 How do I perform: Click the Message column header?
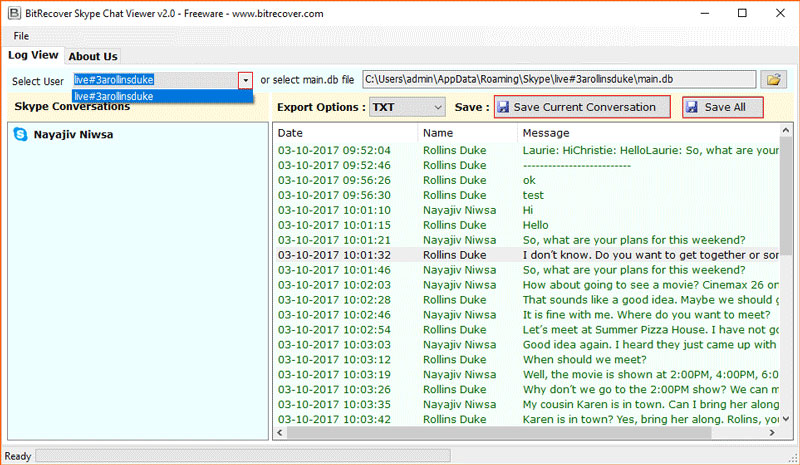pos(546,133)
